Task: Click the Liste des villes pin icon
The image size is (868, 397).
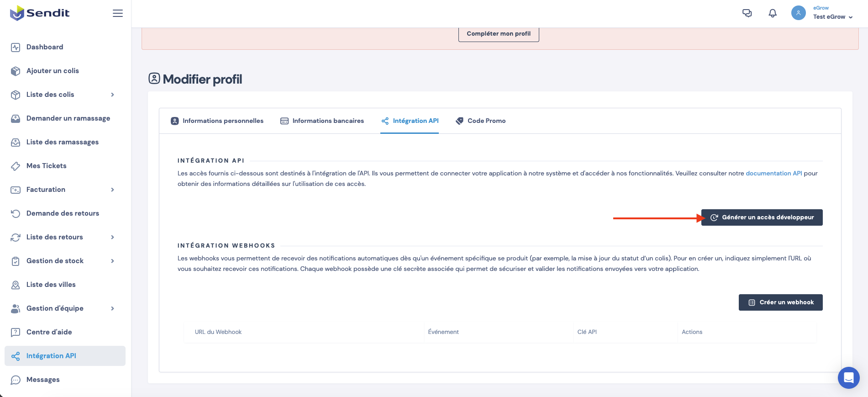Action: coord(16,285)
